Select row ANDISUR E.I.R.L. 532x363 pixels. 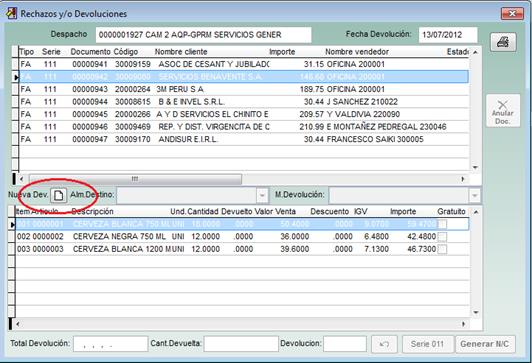[x=244, y=139]
